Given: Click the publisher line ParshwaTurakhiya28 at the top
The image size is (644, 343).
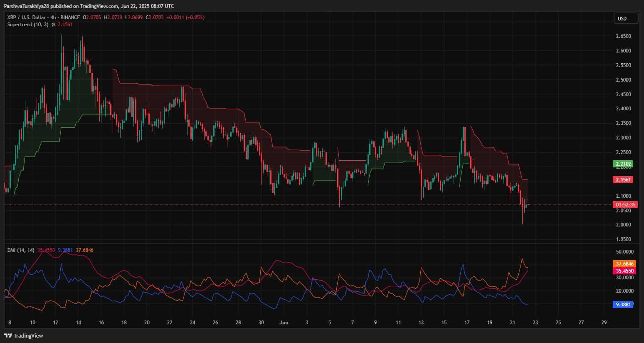Looking at the screenshot, I should click(89, 6).
